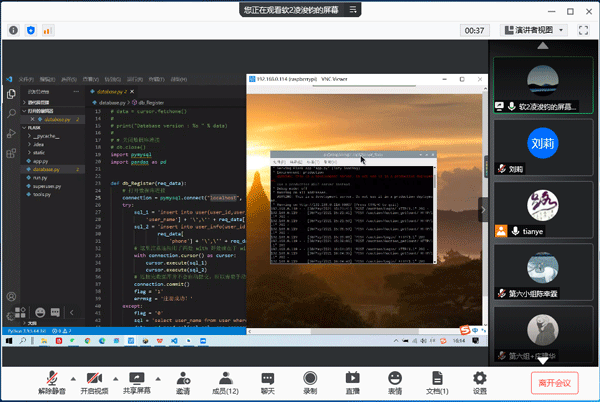Click the red Leave Meeting (离开会议) button
Screen dimensions: 600x402
point(554,382)
